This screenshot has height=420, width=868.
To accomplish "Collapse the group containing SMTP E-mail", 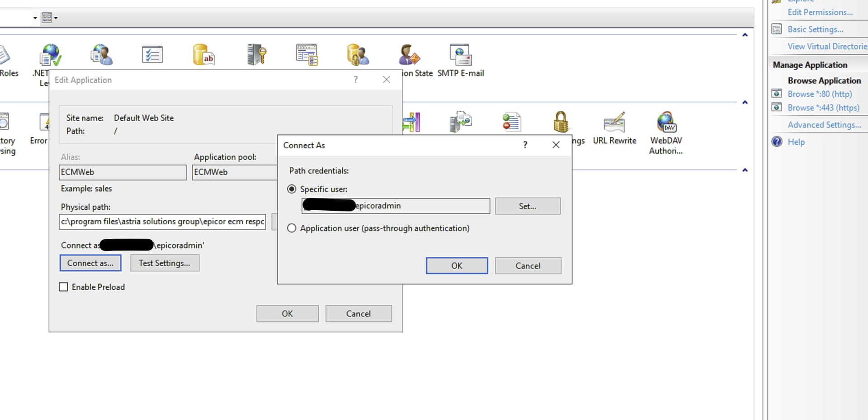I will point(745,35).
